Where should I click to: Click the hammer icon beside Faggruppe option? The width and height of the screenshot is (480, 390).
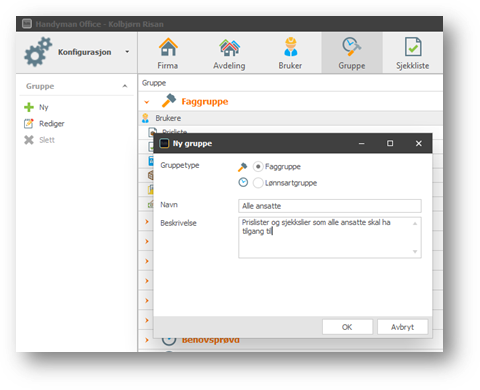click(243, 167)
